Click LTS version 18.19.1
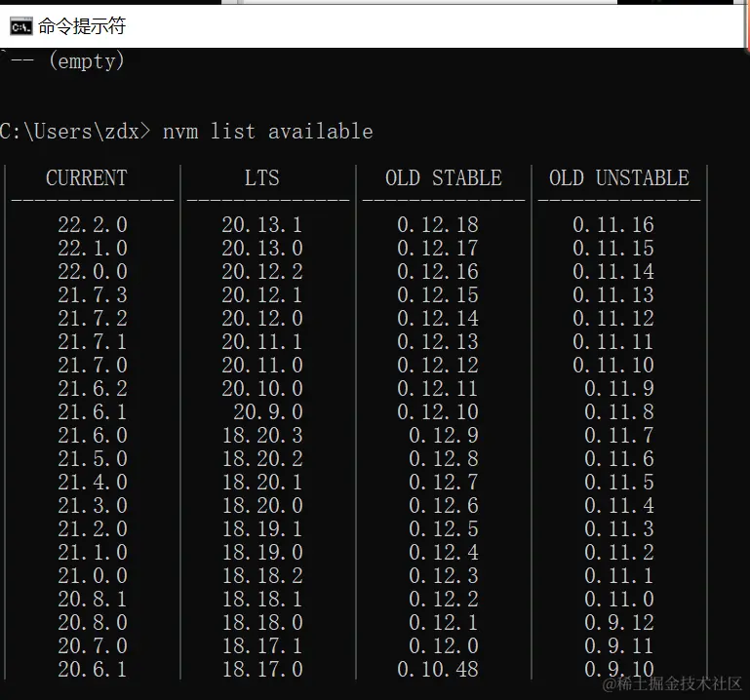The image size is (750, 700). tap(262, 529)
